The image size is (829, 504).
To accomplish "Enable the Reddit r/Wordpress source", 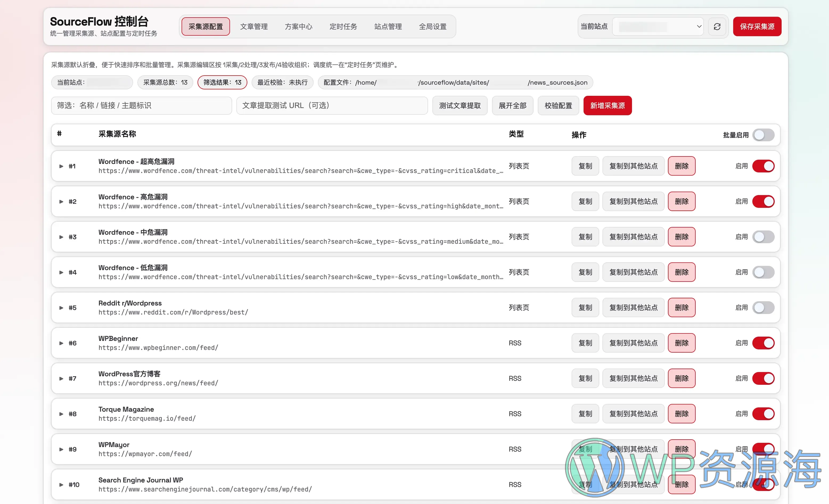I will point(763,307).
